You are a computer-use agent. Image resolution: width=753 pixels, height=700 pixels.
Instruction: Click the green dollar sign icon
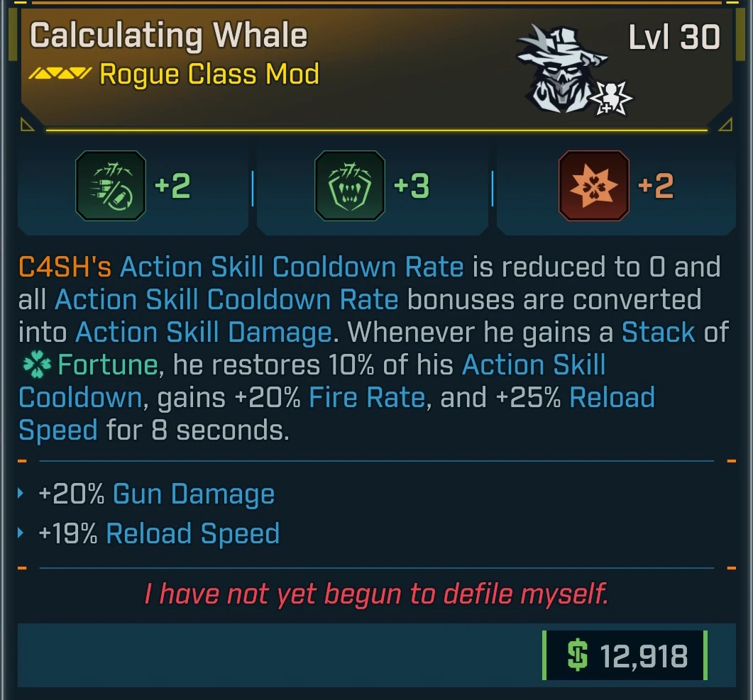[x=577, y=656]
